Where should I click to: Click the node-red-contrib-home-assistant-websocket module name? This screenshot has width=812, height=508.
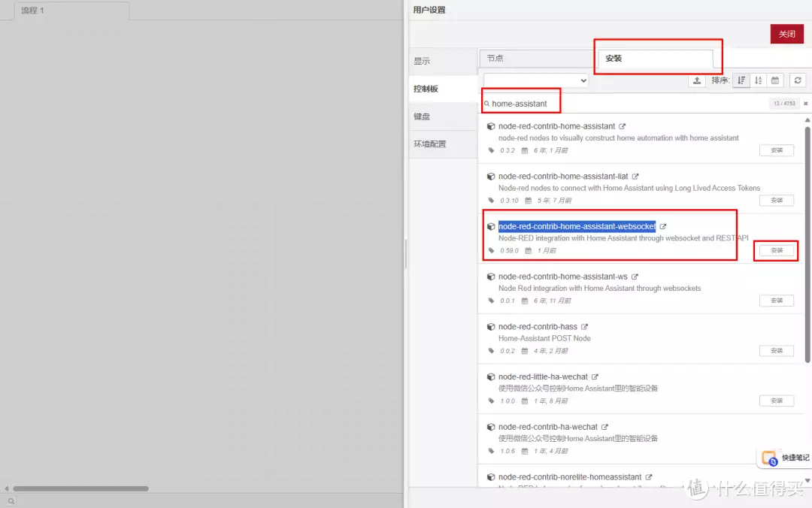tap(577, 226)
